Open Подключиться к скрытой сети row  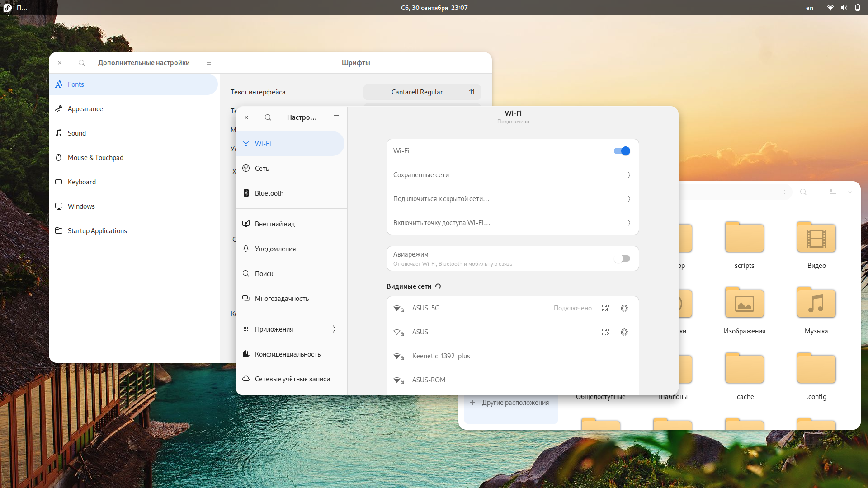point(513,199)
